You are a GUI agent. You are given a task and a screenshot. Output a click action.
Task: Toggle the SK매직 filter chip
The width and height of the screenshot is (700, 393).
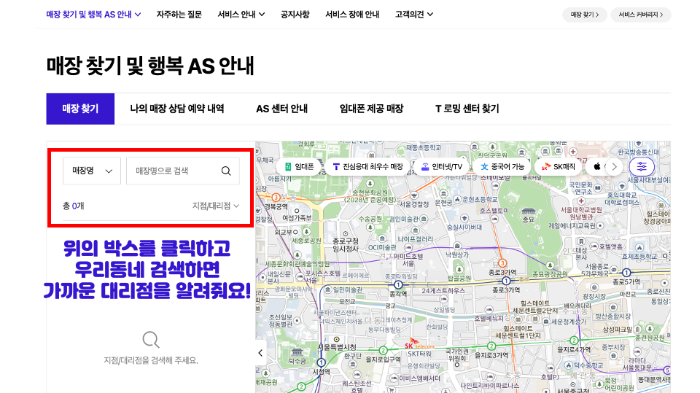point(558,167)
